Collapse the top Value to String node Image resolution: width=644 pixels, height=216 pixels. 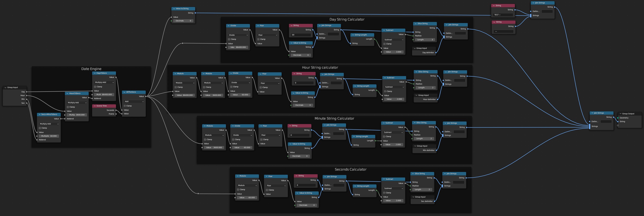(x=174, y=9)
